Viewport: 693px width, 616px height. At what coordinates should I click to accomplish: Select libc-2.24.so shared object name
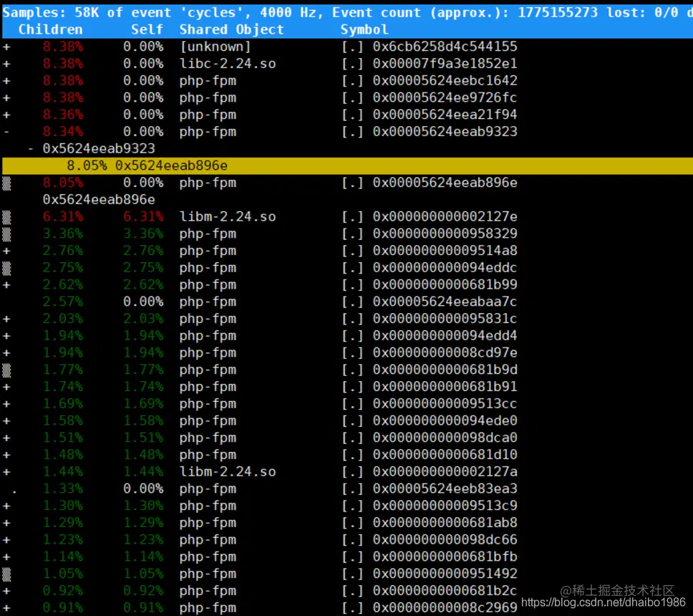228,64
